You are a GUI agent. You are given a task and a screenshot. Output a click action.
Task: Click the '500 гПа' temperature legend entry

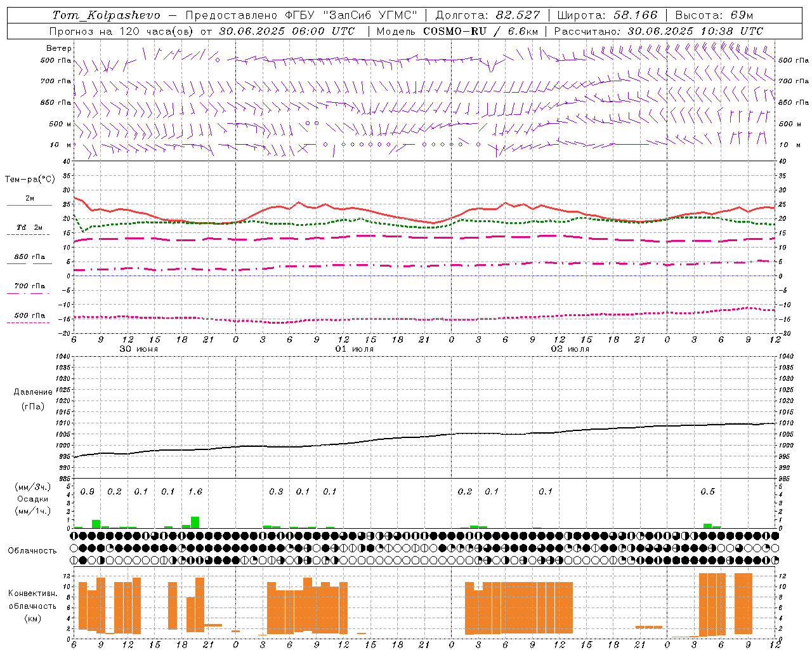[x=30, y=315]
